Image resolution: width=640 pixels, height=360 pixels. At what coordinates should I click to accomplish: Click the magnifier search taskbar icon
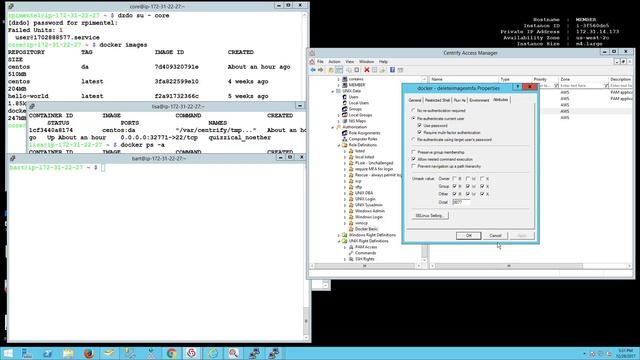[x=233, y=353]
